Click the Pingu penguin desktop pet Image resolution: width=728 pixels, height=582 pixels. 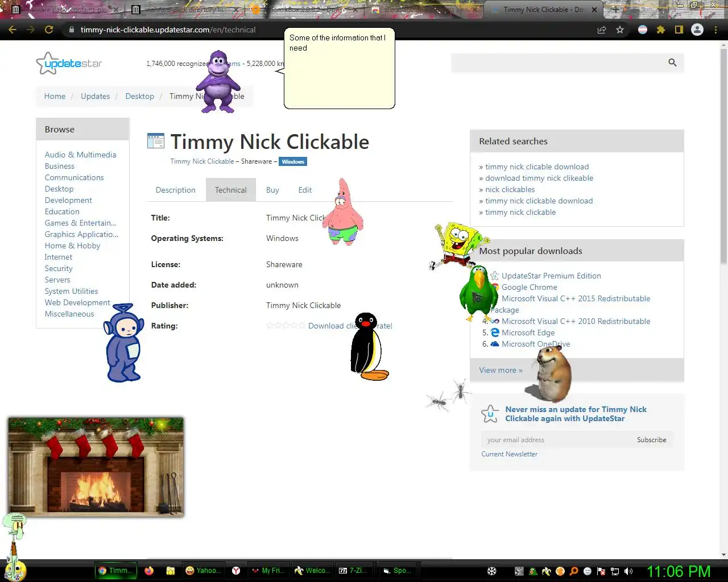pyautogui.click(x=367, y=346)
